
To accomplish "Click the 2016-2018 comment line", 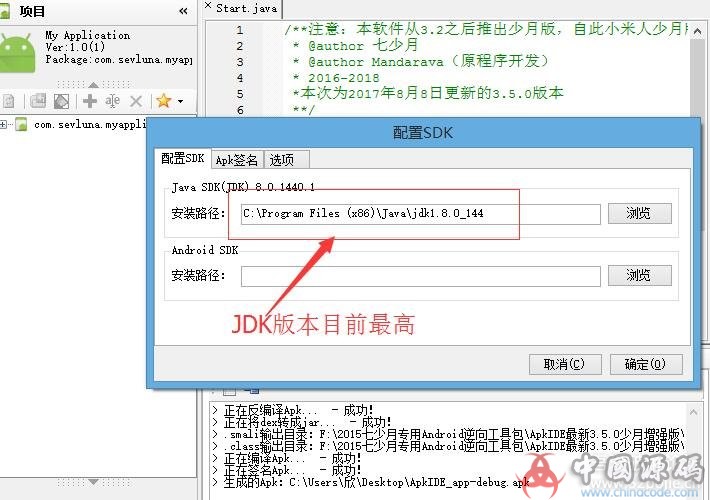I will click(336, 77).
